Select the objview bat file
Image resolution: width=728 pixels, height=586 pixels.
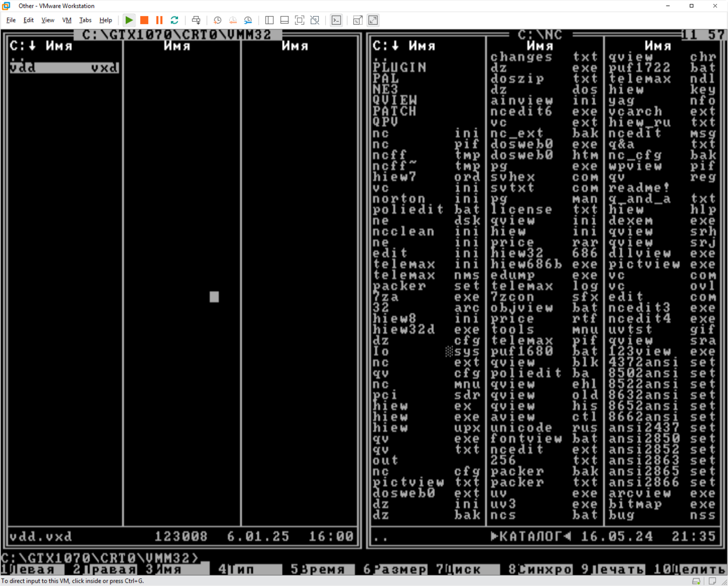point(544,308)
